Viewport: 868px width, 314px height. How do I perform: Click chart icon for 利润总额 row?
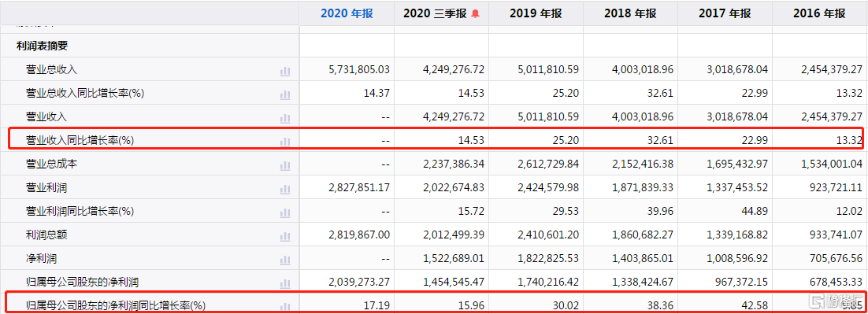coord(285,235)
